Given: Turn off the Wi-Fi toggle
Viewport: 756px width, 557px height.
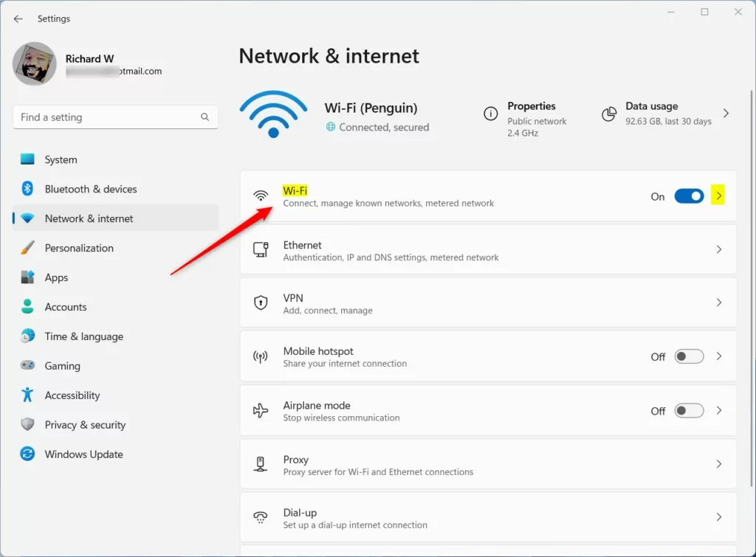Looking at the screenshot, I should 689,196.
